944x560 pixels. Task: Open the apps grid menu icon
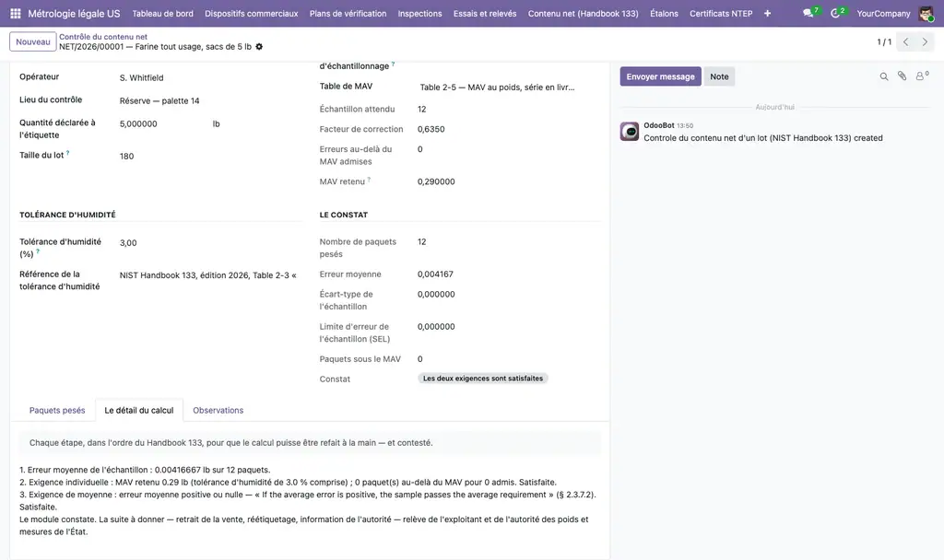click(16, 13)
